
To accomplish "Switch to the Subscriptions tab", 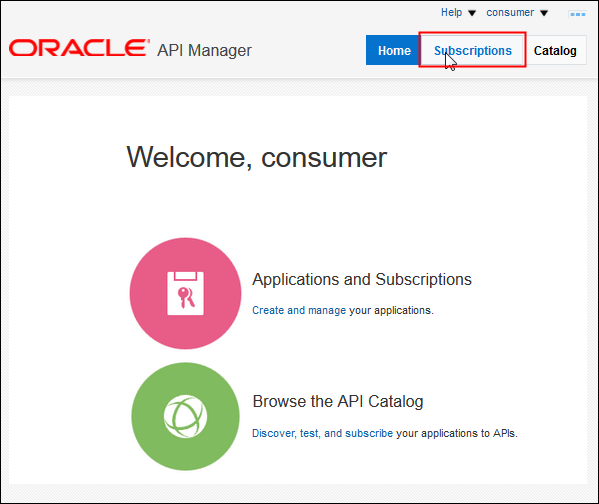I will pos(473,50).
